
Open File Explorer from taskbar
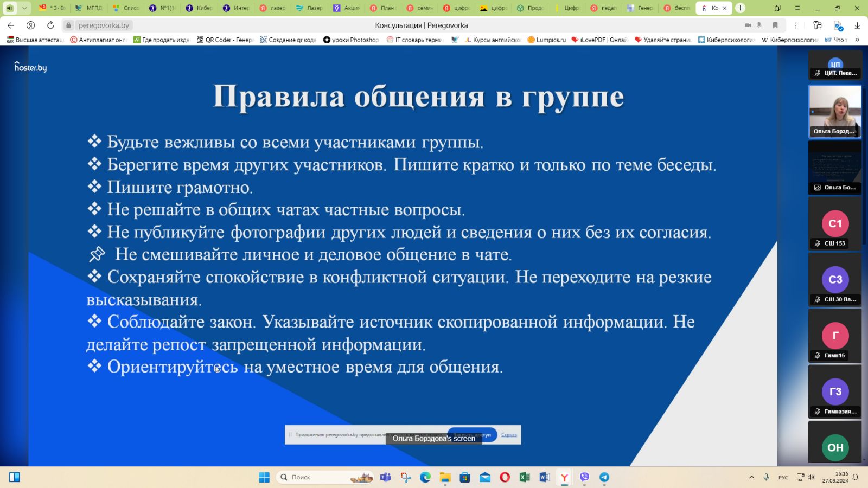coord(445,477)
